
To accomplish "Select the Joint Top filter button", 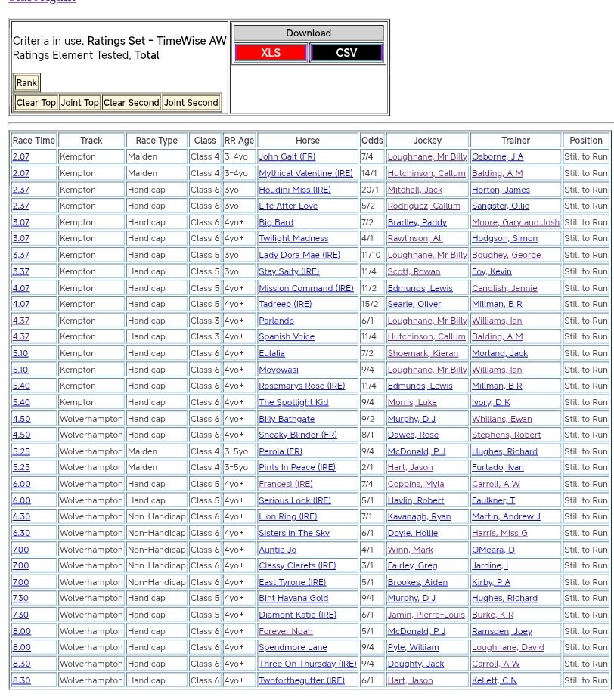I will (x=79, y=103).
